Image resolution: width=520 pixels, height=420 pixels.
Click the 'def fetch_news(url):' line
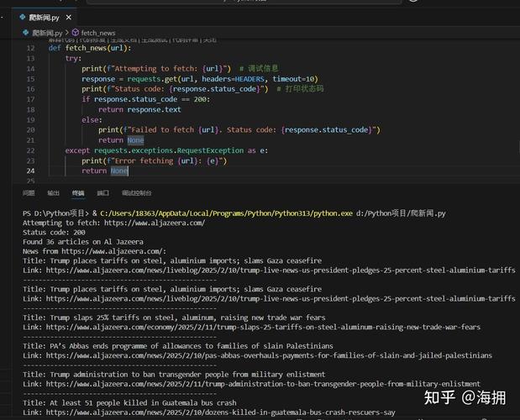[90, 48]
